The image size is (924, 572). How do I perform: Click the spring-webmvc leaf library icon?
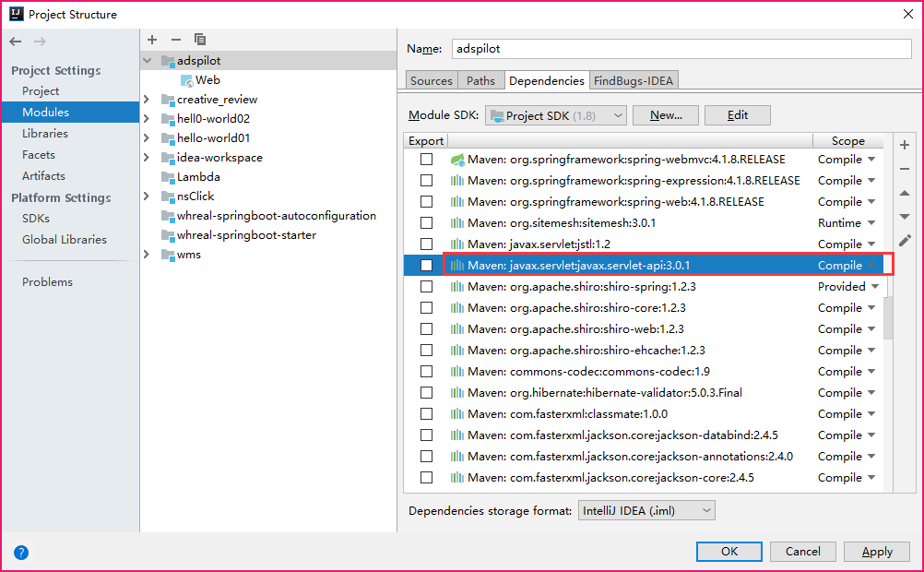click(x=457, y=160)
